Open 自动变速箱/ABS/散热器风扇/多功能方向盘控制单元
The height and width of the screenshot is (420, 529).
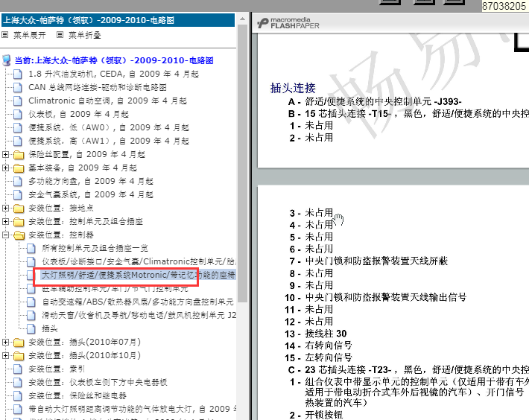[x=138, y=302]
